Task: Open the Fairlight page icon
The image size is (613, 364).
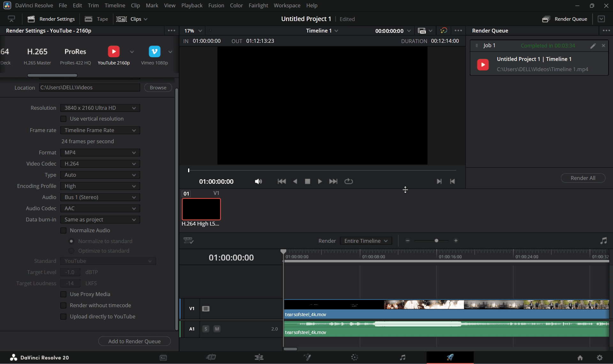Action: 403,357
